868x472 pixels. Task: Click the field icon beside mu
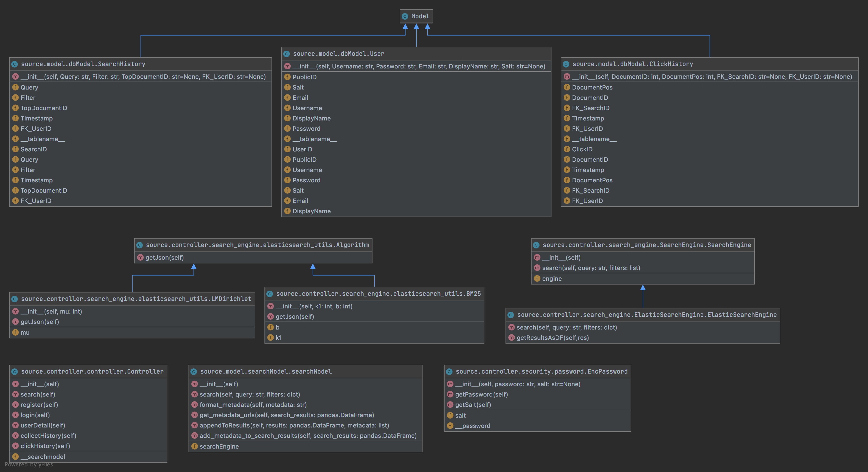15,332
